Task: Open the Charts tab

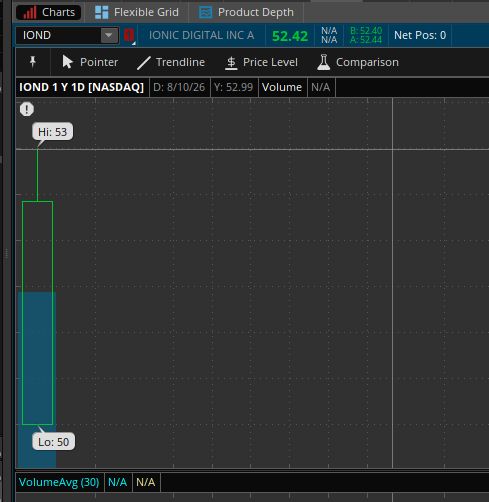Action: 48,13
